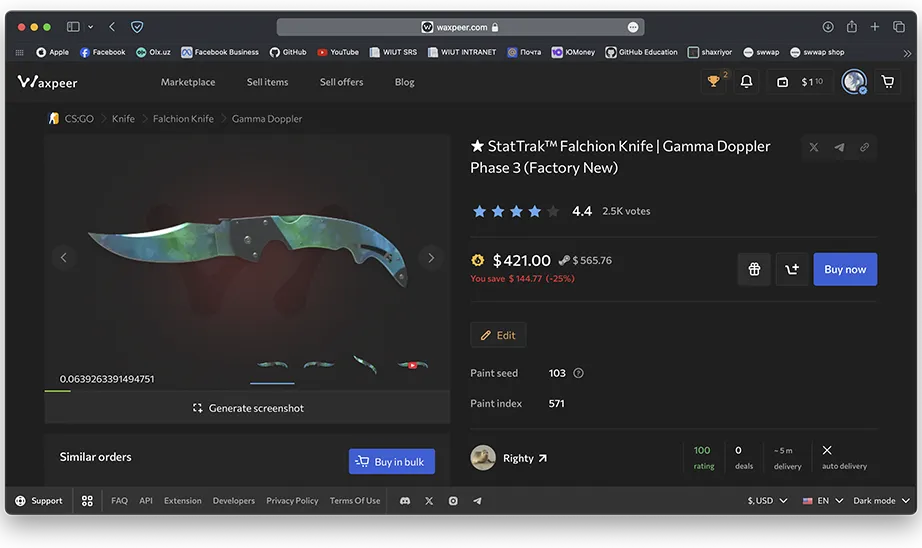The width and height of the screenshot is (922, 548).
Task: Open the Extension footer link
Action: tap(183, 501)
